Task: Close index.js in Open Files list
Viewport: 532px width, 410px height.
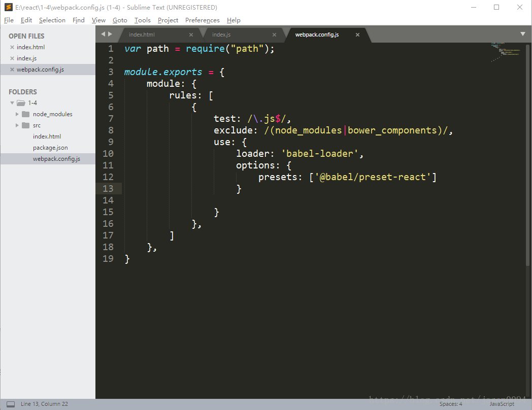Action: point(12,58)
